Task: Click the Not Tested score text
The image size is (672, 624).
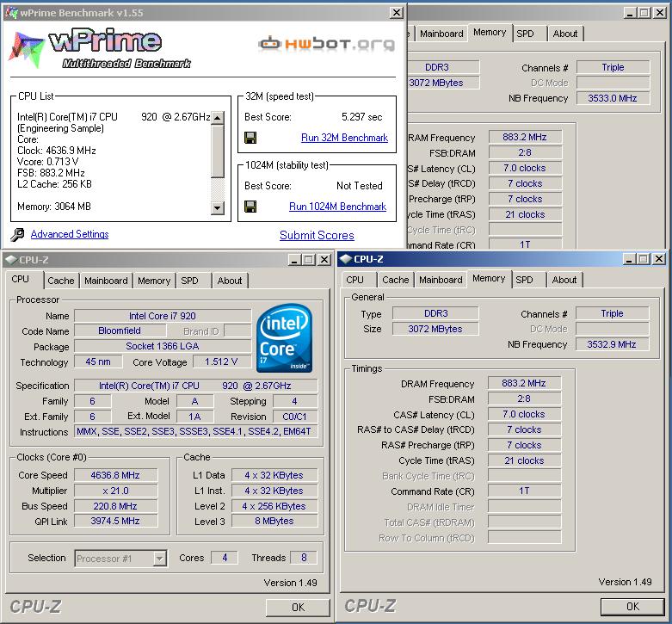Action: tap(359, 186)
